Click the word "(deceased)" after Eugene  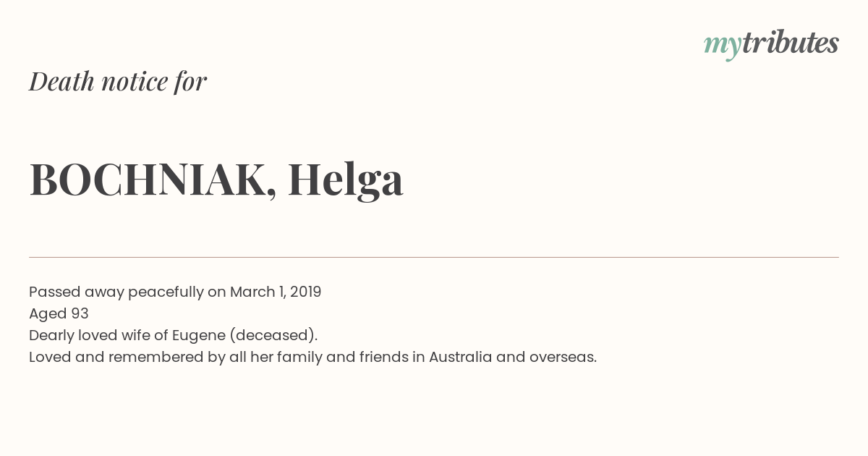273,336
